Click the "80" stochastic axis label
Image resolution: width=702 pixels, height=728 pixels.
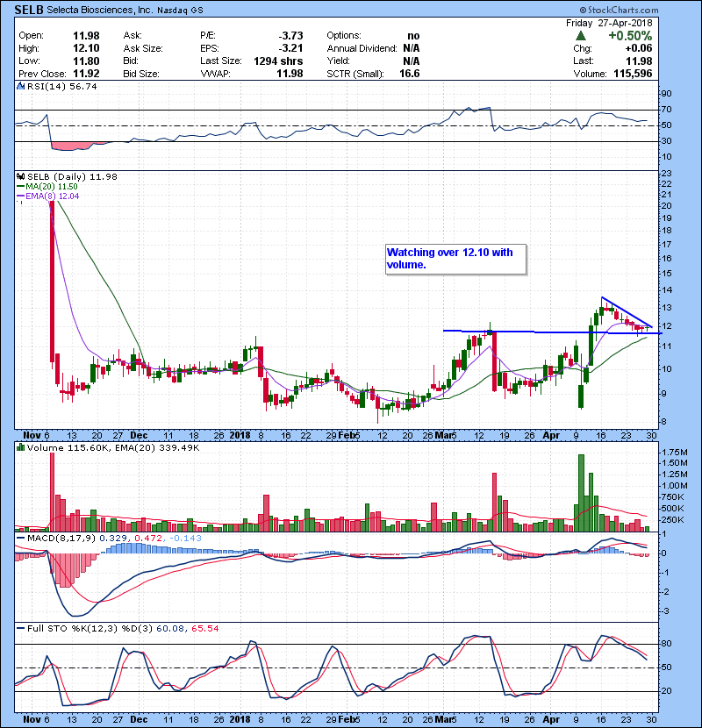click(x=666, y=644)
